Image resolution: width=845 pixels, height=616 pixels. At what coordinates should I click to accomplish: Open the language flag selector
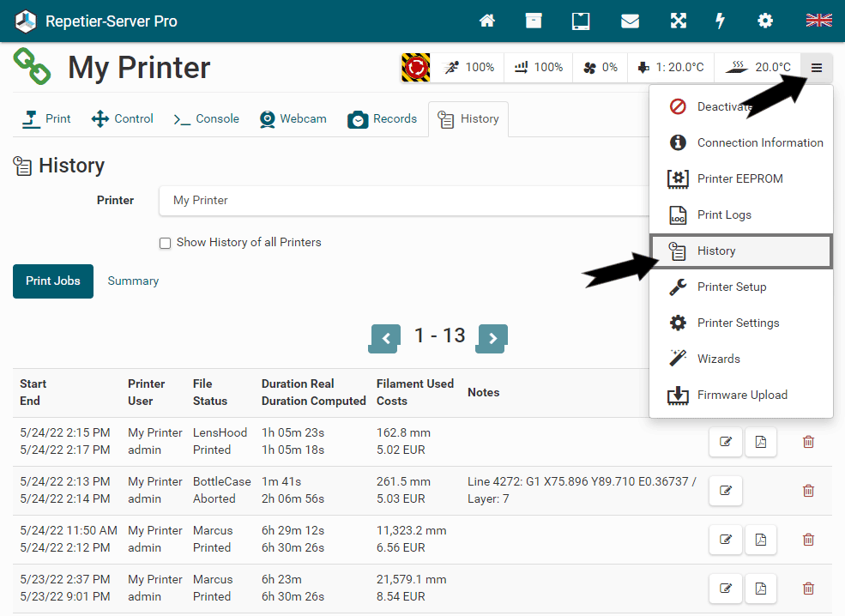[818, 21]
